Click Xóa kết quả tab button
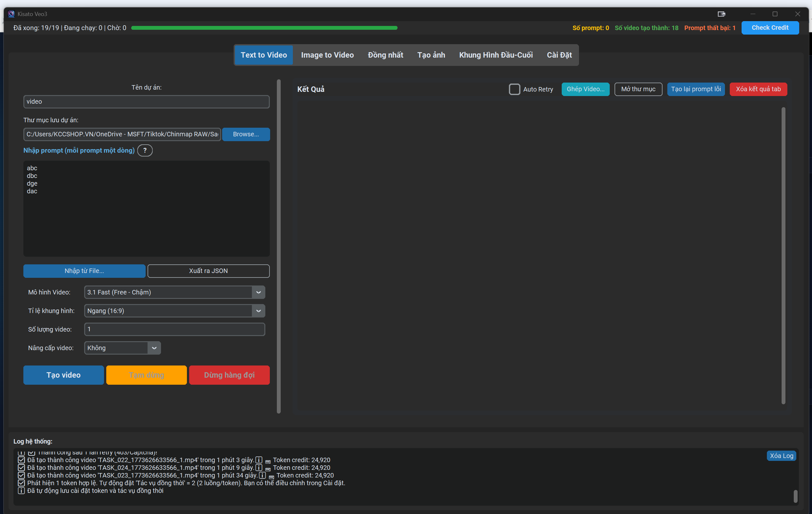 tap(758, 89)
